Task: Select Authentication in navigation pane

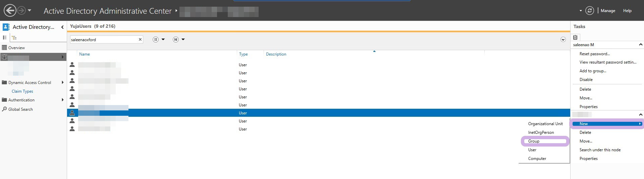Action: click(21, 100)
